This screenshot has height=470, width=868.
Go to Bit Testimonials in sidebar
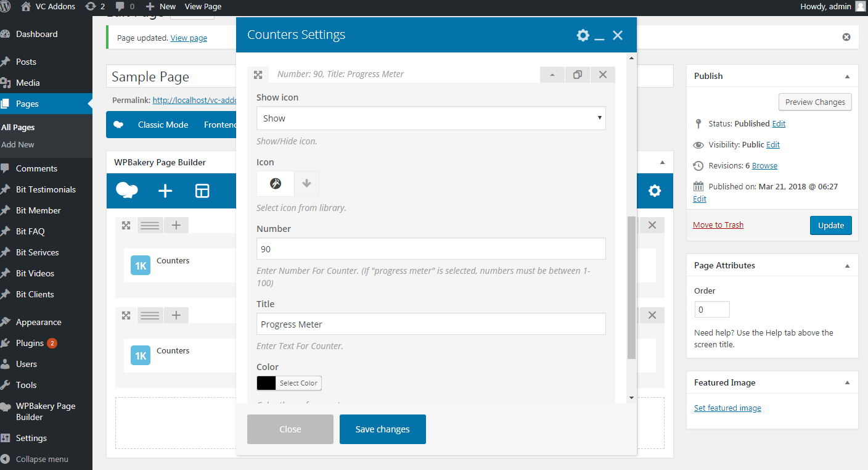[46, 189]
